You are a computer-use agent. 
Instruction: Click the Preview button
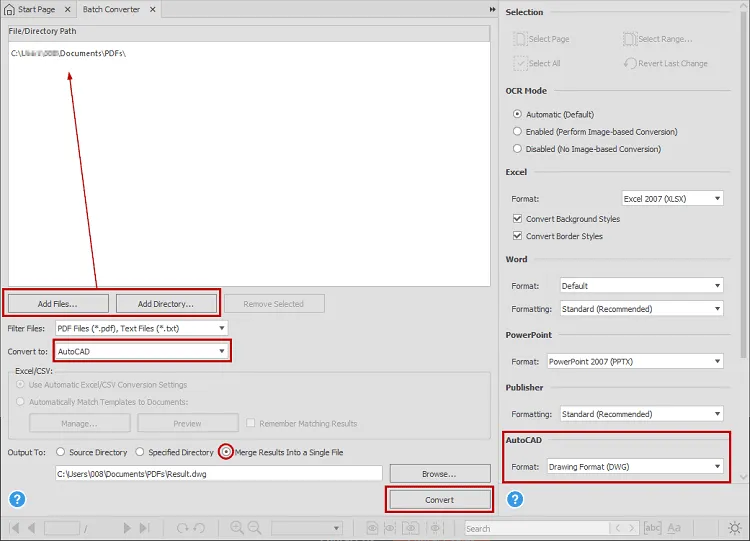tap(188, 423)
